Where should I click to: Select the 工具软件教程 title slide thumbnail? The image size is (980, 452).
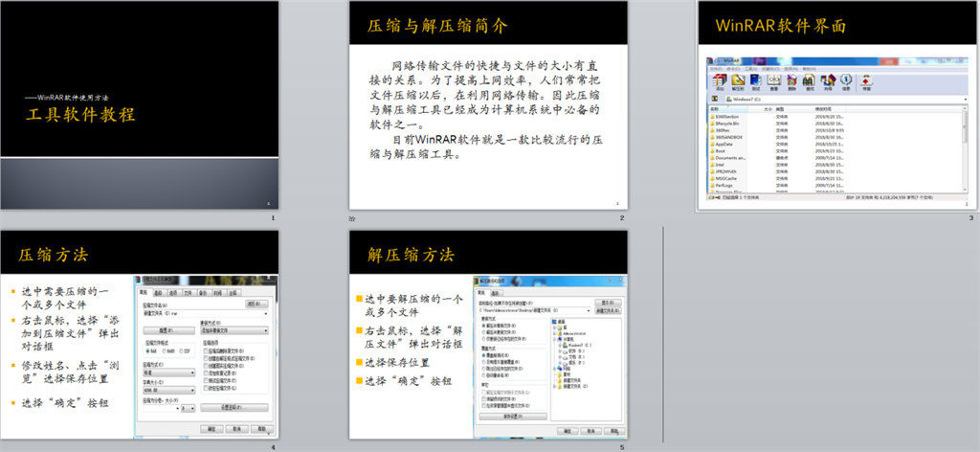140,105
